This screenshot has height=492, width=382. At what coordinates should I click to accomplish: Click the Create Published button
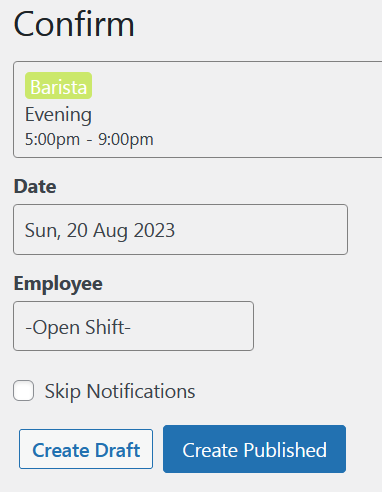pos(254,449)
